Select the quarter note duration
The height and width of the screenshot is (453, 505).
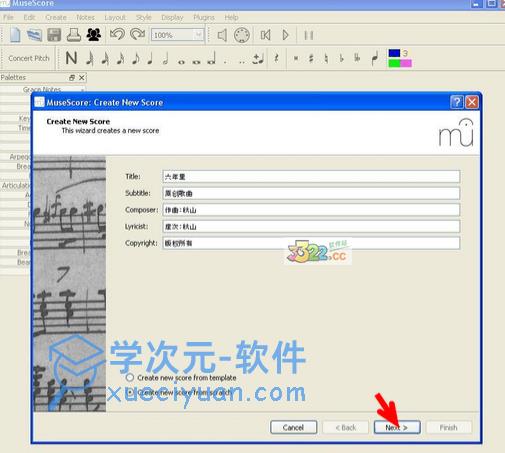tap(150, 59)
